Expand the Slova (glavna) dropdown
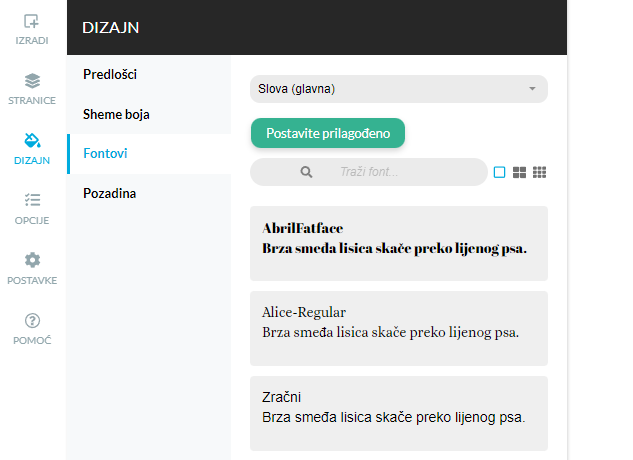 tap(398, 89)
